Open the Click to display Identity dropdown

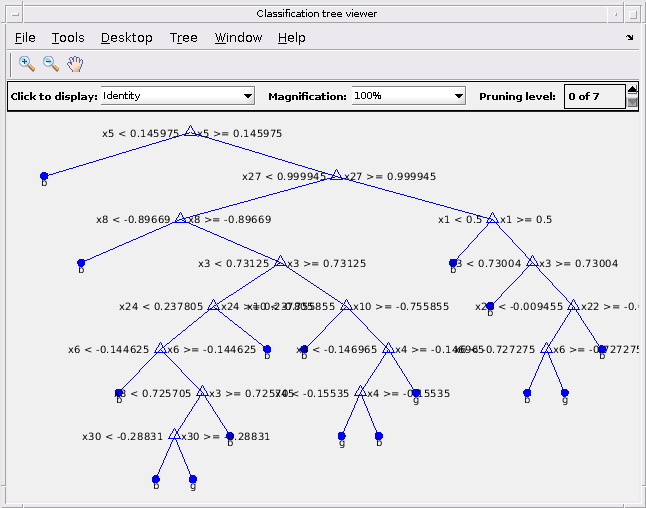pyautogui.click(x=178, y=96)
